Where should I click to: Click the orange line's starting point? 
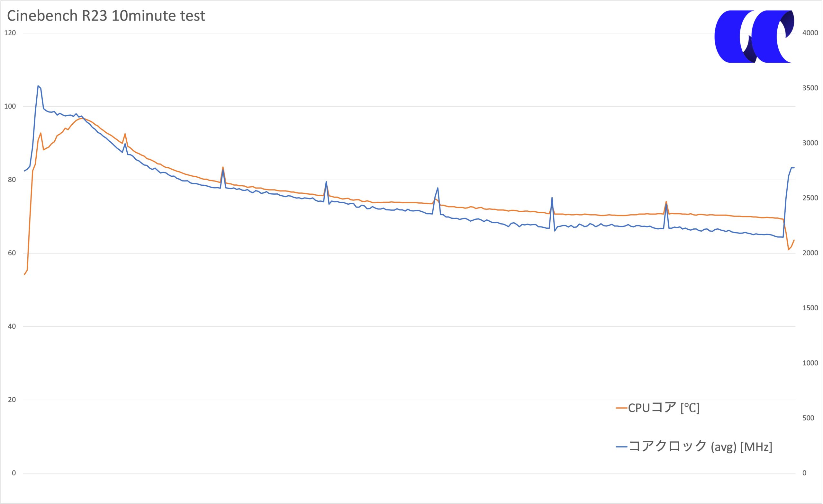click(24, 274)
